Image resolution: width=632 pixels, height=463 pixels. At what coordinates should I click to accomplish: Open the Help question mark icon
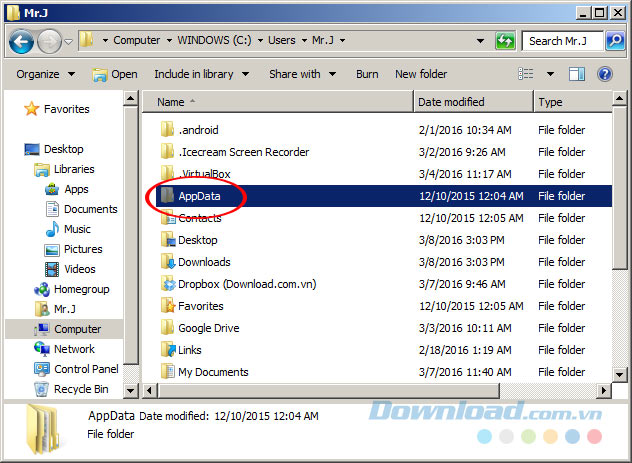pyautogui.click(x=605, y=74)
